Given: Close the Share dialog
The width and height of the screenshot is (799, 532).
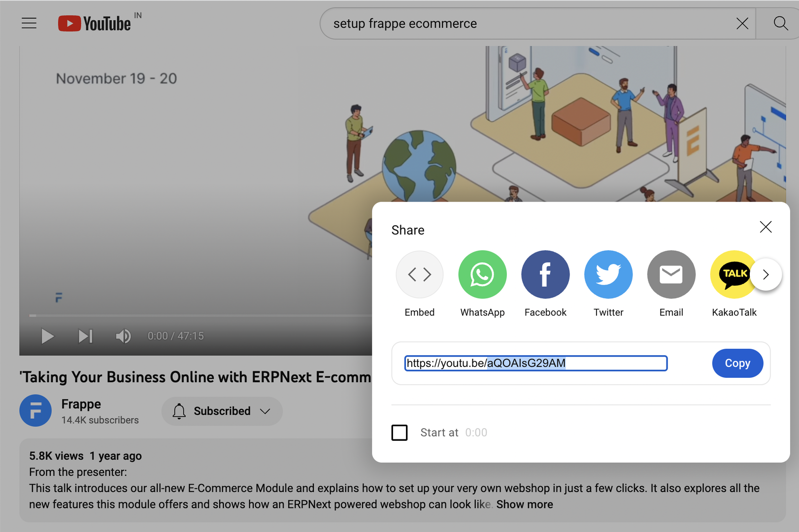Looking at the screenshot, I should click(x=766, y=227).
